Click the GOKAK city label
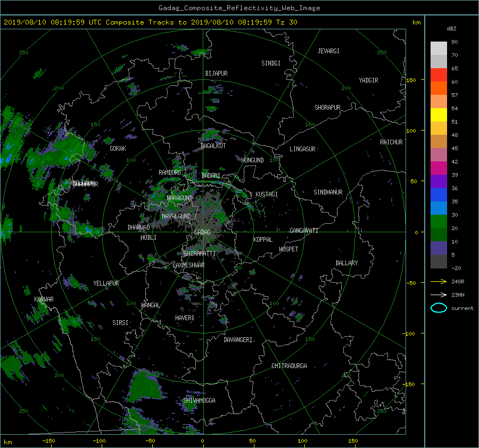This screenshot has width=479, height=448. tap(118, 149)
